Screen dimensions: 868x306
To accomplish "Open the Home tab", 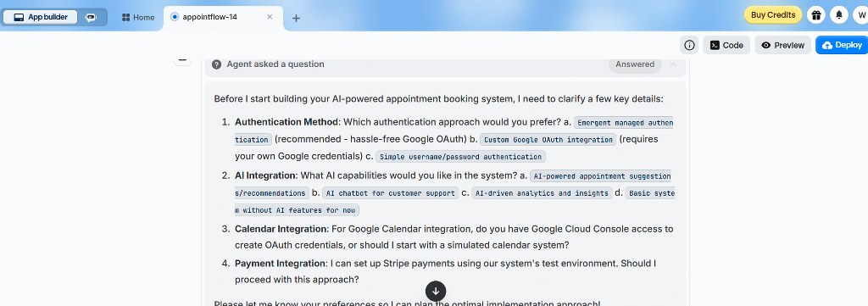I will click(x=138, y=17).
